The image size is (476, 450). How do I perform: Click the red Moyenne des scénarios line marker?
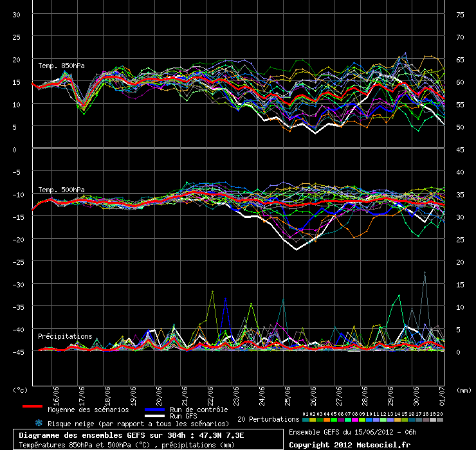click(x=32, y=406)
